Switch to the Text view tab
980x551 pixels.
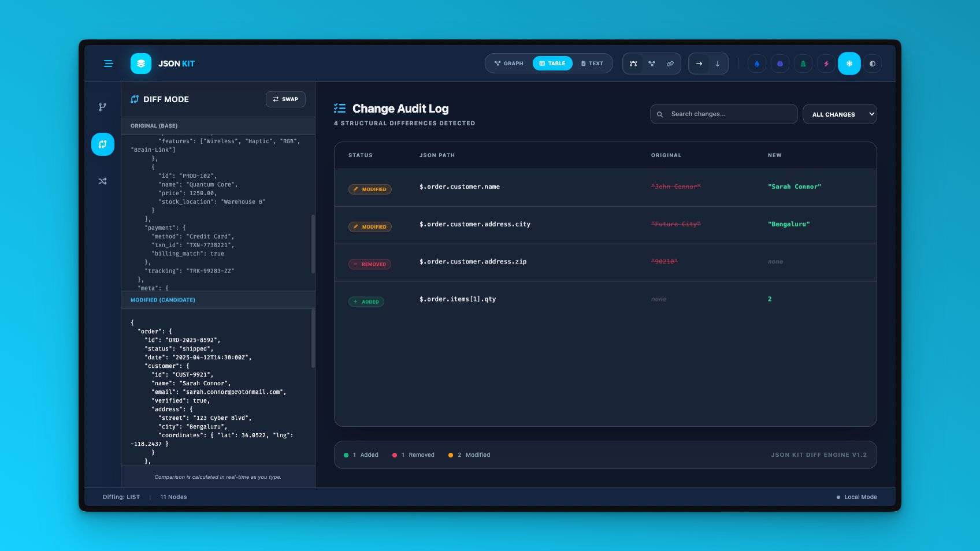coord(592,64)
